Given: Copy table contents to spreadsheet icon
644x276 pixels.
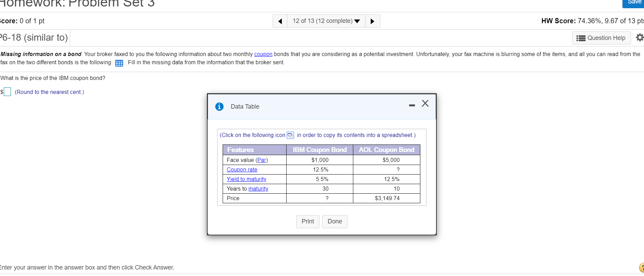Looking at the screenshot, I should pos(290,135).
